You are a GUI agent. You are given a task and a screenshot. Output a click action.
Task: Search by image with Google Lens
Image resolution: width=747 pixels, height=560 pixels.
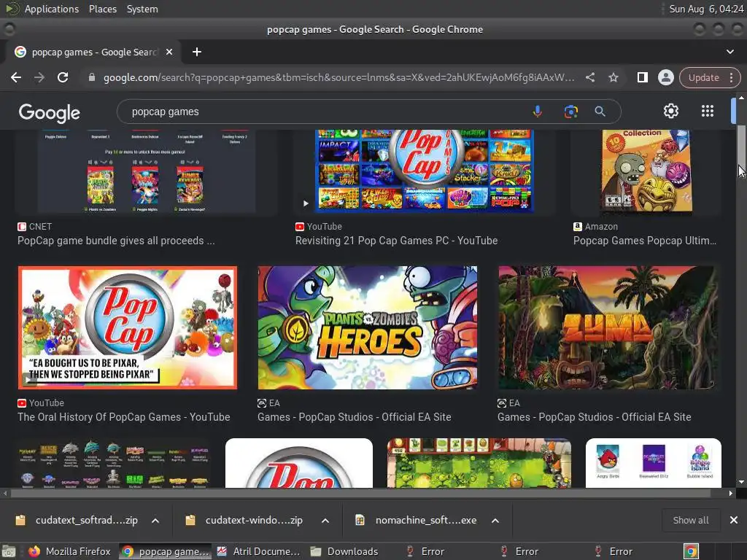(570, 112)
